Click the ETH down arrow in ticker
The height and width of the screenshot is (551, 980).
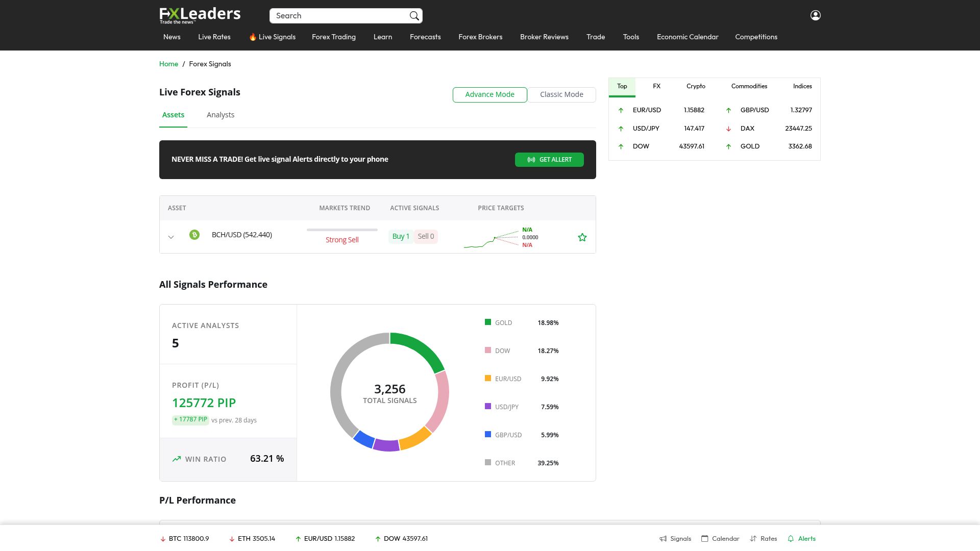click(x=232, y=539)
